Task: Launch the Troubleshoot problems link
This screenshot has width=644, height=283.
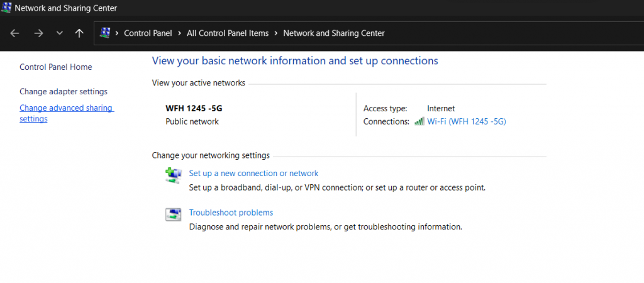Action: coord(231,213)
